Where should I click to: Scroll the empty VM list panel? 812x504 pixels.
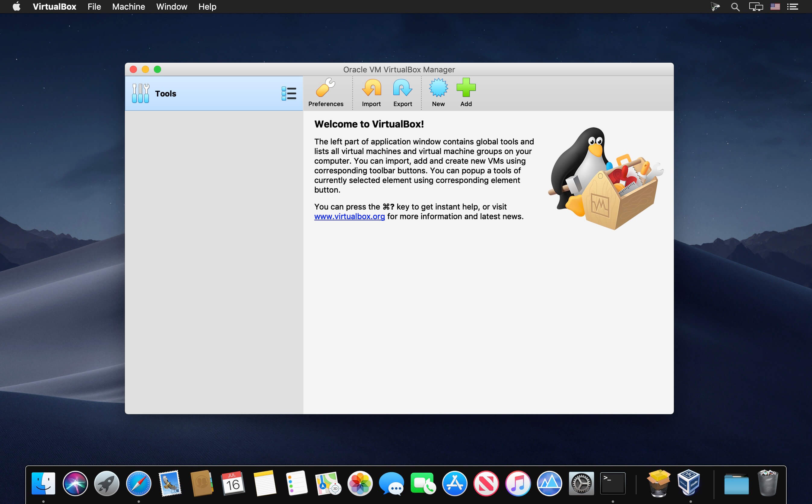214,261
